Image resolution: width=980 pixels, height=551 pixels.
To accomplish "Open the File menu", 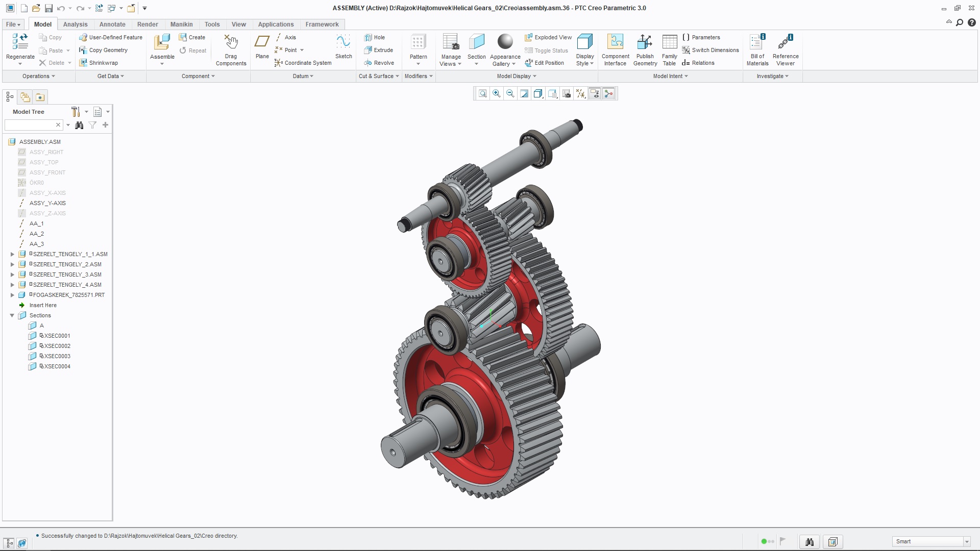I will tap(13, 24).
